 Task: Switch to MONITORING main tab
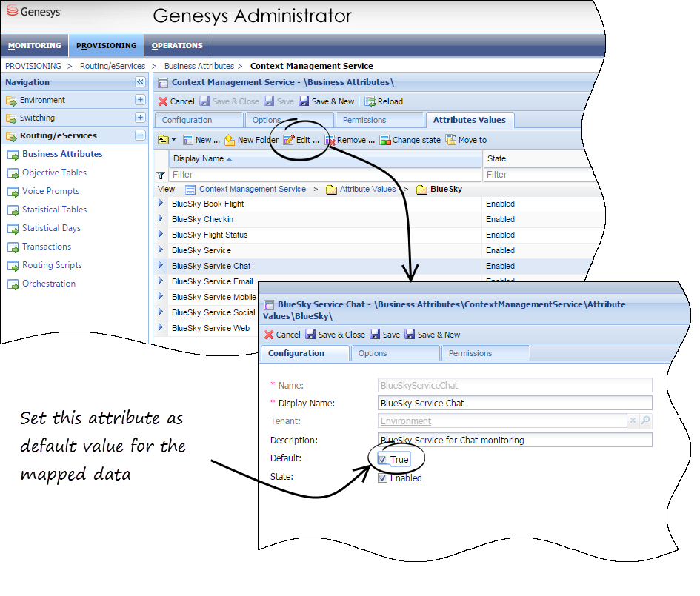34,45
